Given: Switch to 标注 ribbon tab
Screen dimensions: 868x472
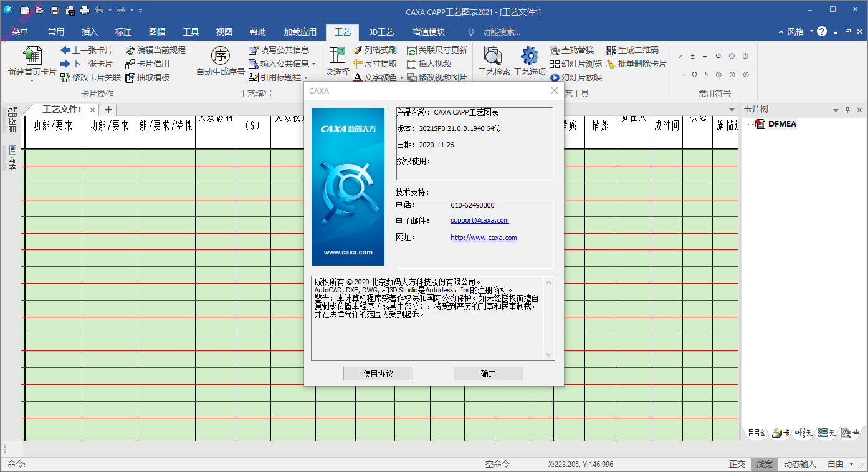Looking at the screenshot, I should (x=123, y=32).
